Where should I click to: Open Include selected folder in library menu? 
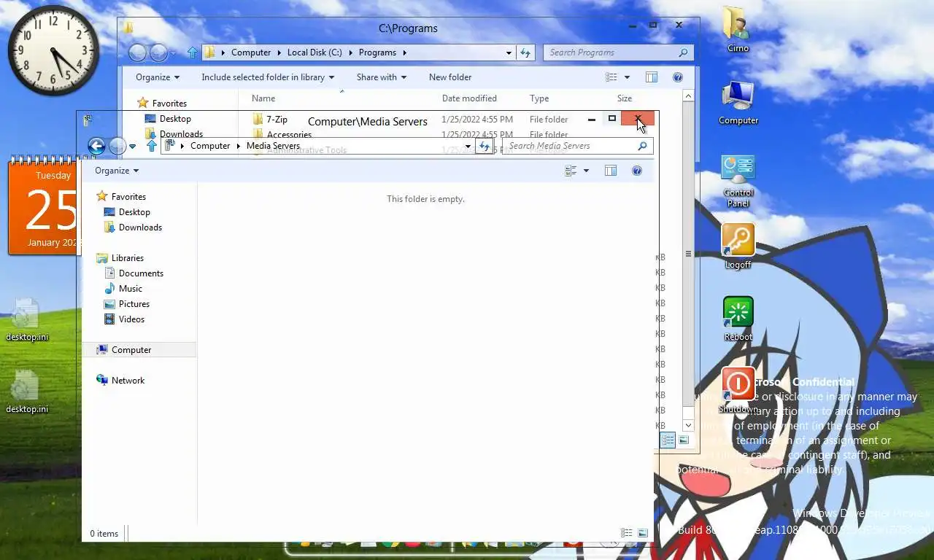point(268,77)
